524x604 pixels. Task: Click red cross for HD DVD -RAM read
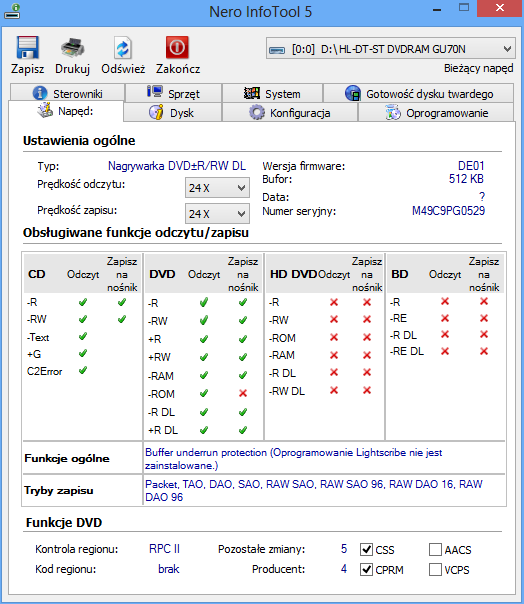(x=334, y=355)
